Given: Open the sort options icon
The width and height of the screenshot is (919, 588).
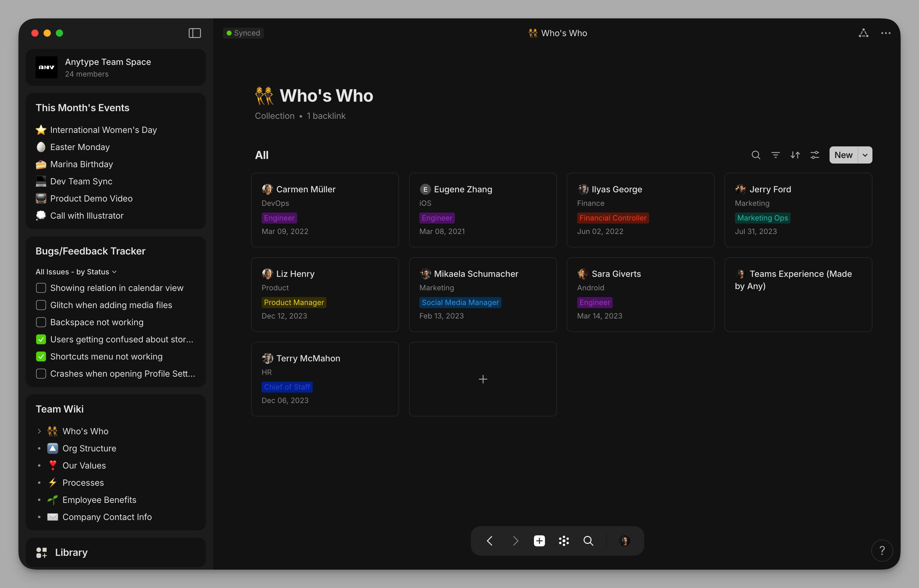Looking at the screenshot, I should click(796, 155).
